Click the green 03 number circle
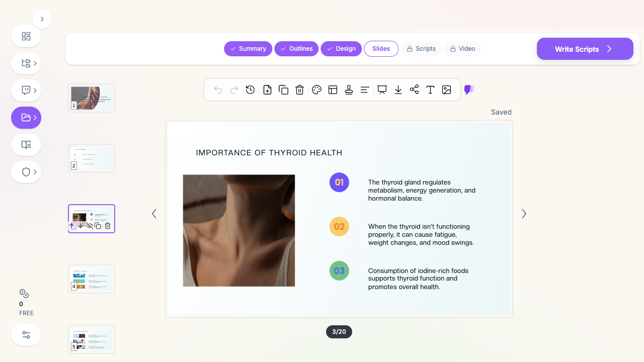 pyautogui.click(x=339, y=270)
